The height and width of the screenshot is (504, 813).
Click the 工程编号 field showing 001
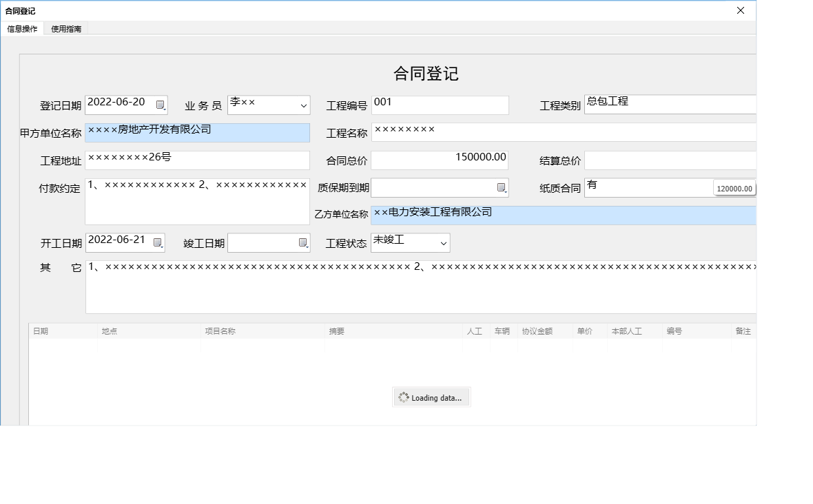click(x=440, y=105)
